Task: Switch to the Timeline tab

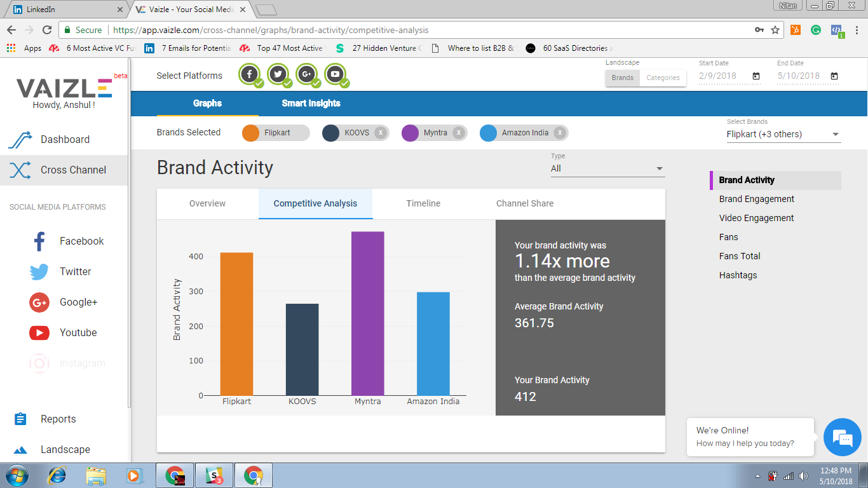Action: click(423, 203)
